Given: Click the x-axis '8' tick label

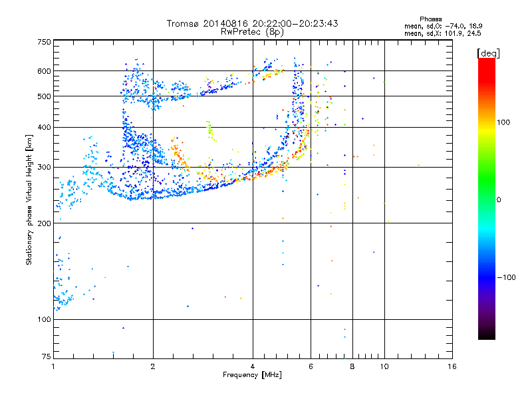Looking at the screenshot, I should [352, 366].
